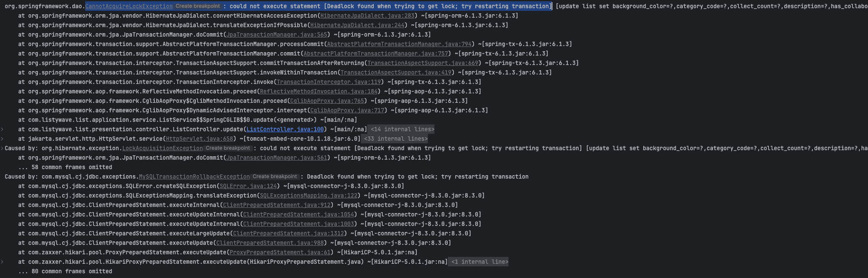Open CglibAopProxy.java:765 source link
This screenshot has width=868, height=278.
[327, 101]
